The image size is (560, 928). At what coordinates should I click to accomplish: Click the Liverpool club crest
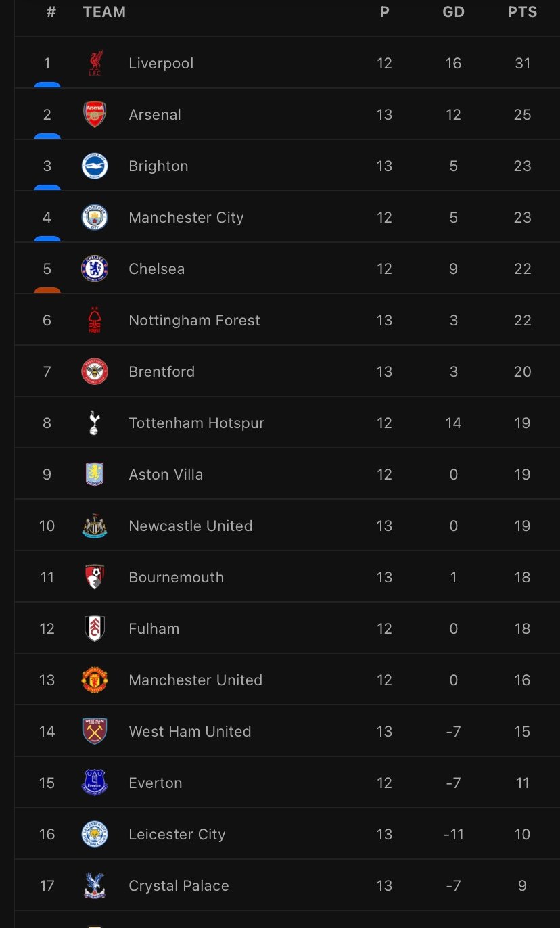[x=95, y=64]
